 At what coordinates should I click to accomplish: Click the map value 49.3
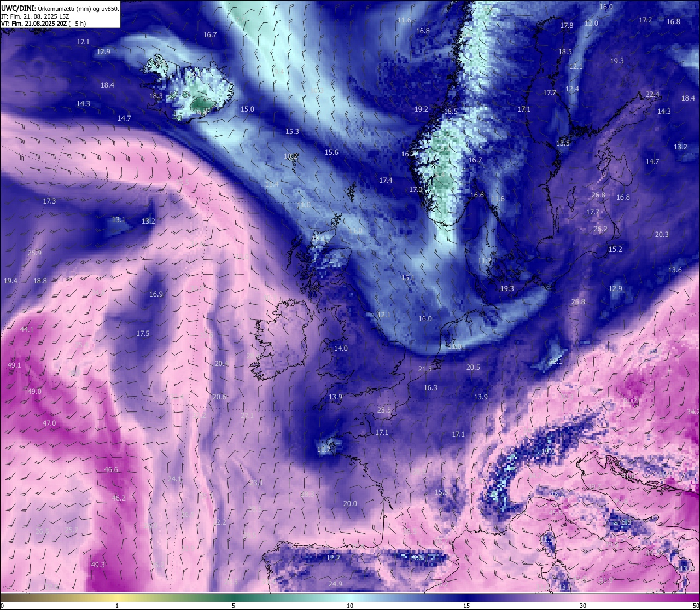pyautogui.click(x=98, y=565)
